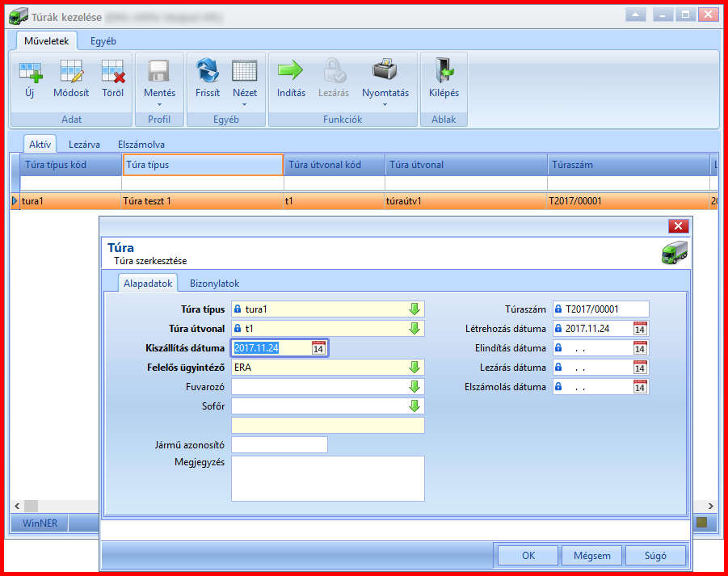Switch to the Lezárva tab
The width and height of the screenshot is (728, 576).
[x=84, y=145]
